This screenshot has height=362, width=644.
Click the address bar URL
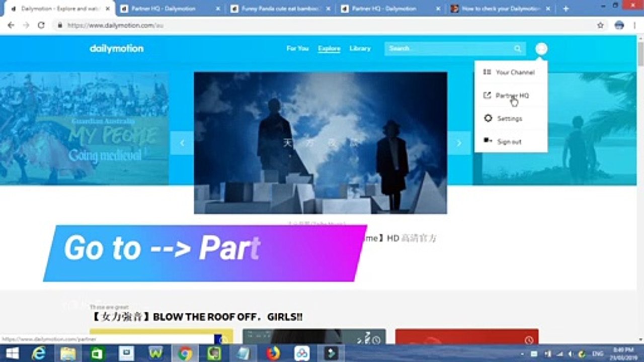[116, 25]
